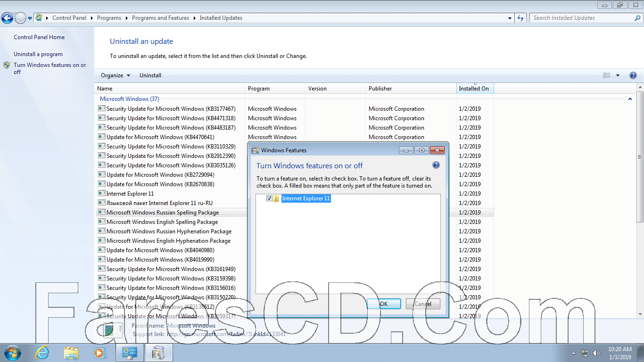Screen dimensions: 644x362
Task: Sort list by Version column header
Action: pos(336,89)
